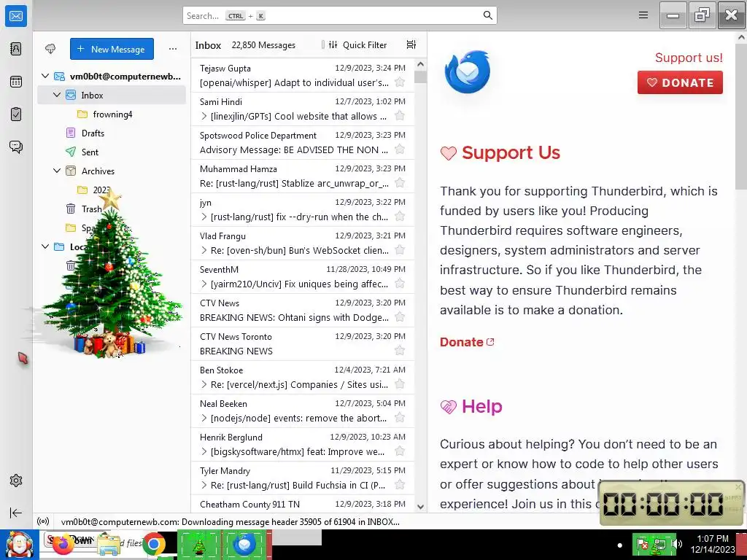This screenshot has width=747, height=560.
Task: Expand the Neal Beeken thread
Action: point(204,418)
